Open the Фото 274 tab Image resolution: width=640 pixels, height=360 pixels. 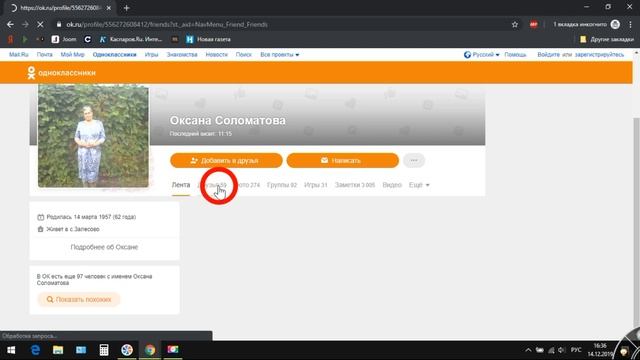pyautogui.click(x=247, y=185)
